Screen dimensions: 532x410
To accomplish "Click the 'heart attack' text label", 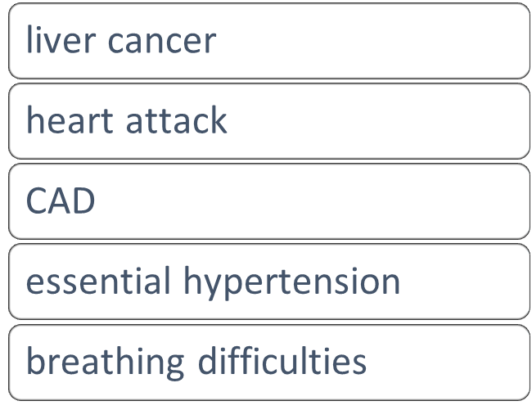I will point(127,121).
